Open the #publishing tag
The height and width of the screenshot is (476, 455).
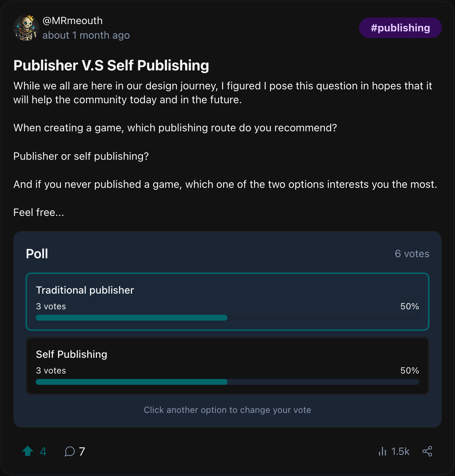[x=400, y=28]
